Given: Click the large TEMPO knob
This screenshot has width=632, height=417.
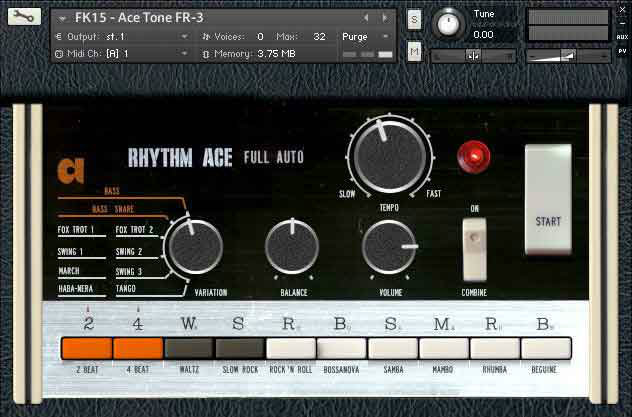Looking at the screenshot, I should pos(389,156).
